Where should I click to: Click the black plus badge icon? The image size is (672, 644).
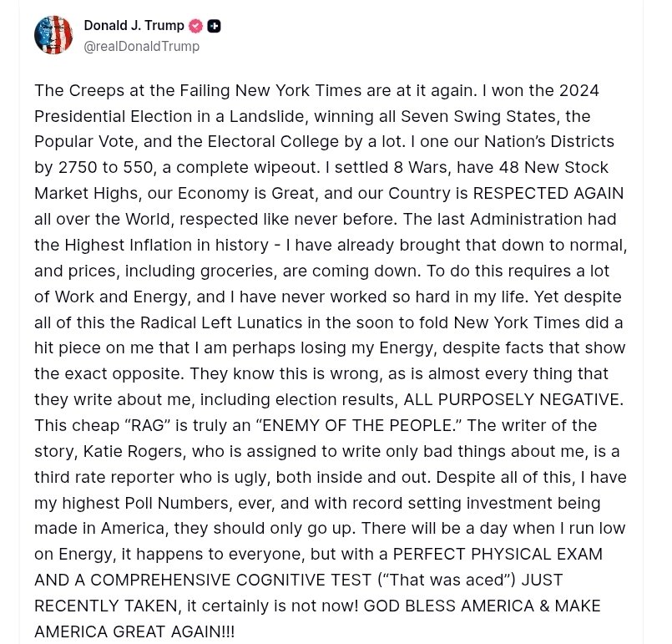tap(214, 26)
